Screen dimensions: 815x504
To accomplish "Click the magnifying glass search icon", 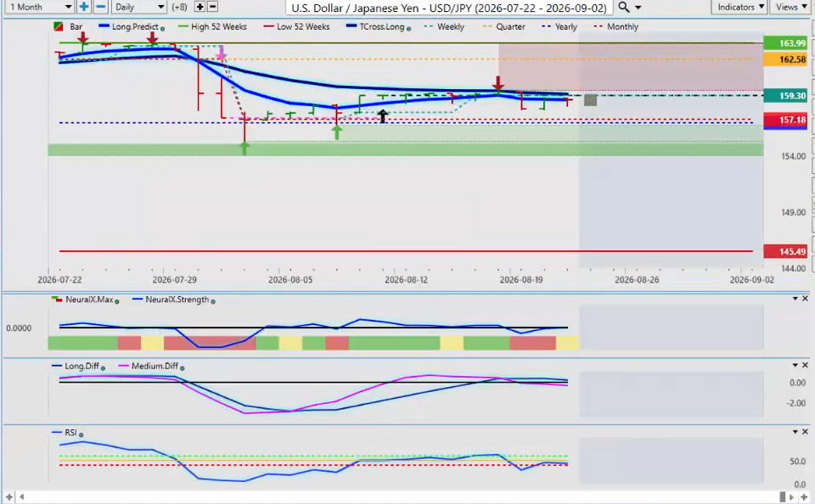I will (624, 8).
